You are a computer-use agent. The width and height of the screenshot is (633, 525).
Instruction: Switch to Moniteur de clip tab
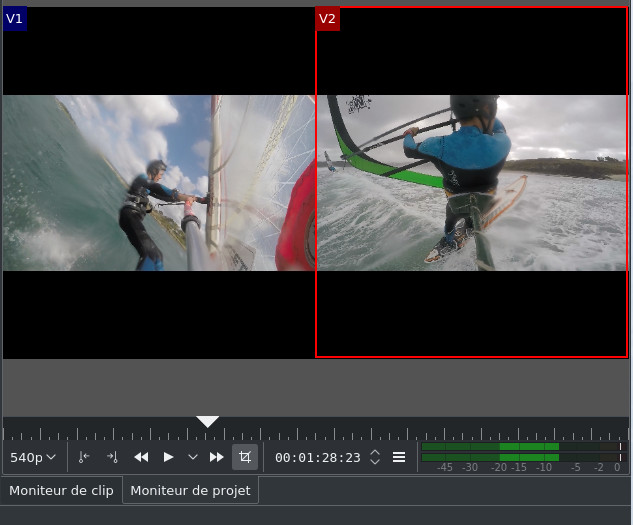(61, 490)
